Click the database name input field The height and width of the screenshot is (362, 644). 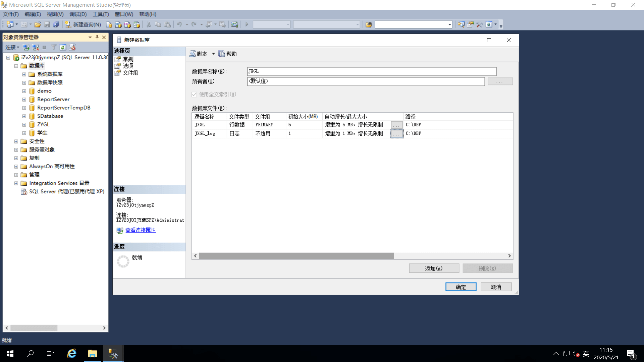pos(371,71)
